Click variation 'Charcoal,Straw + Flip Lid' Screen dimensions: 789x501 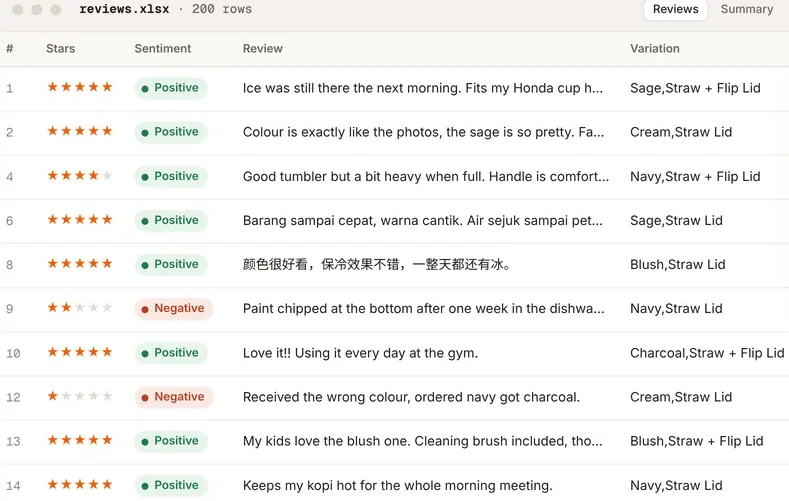707,353
